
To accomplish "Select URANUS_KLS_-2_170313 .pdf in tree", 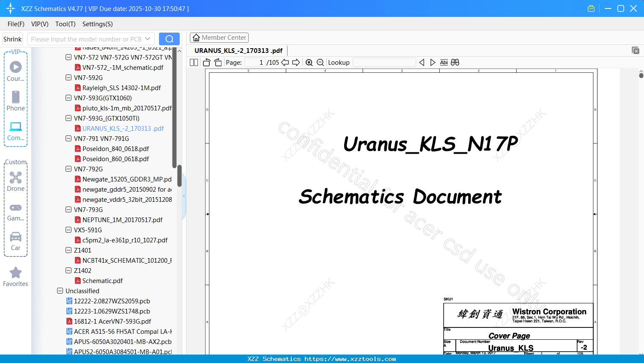I will pos(123,128).
